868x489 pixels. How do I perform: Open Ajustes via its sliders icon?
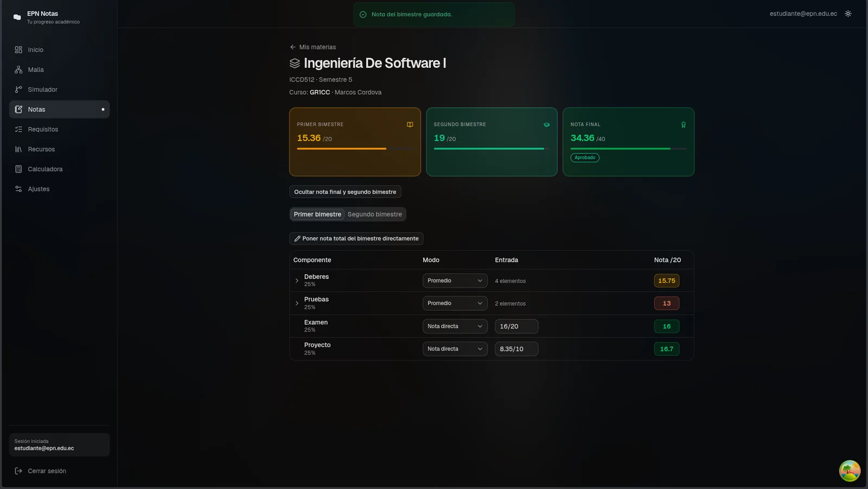pos(18,189)
